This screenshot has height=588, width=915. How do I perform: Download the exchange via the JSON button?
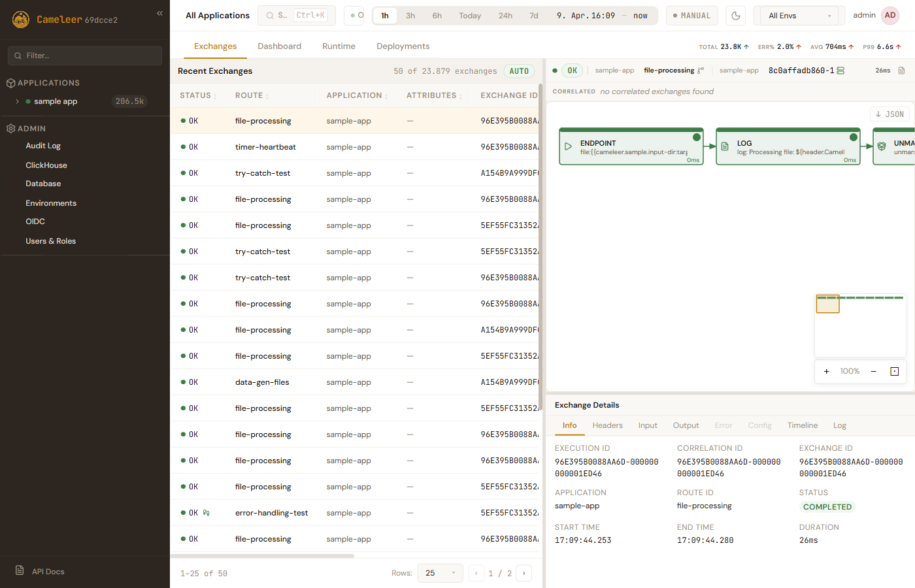pos(890,114)
